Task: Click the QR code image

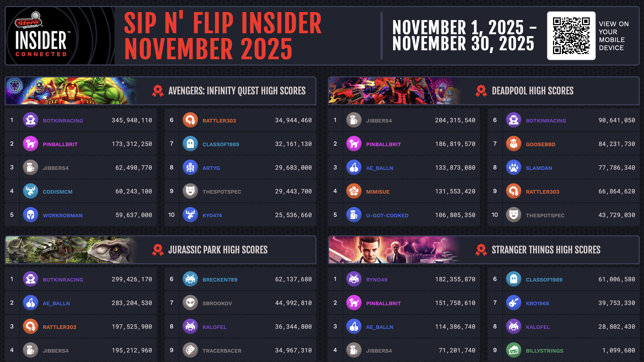Action: point(571,36)
